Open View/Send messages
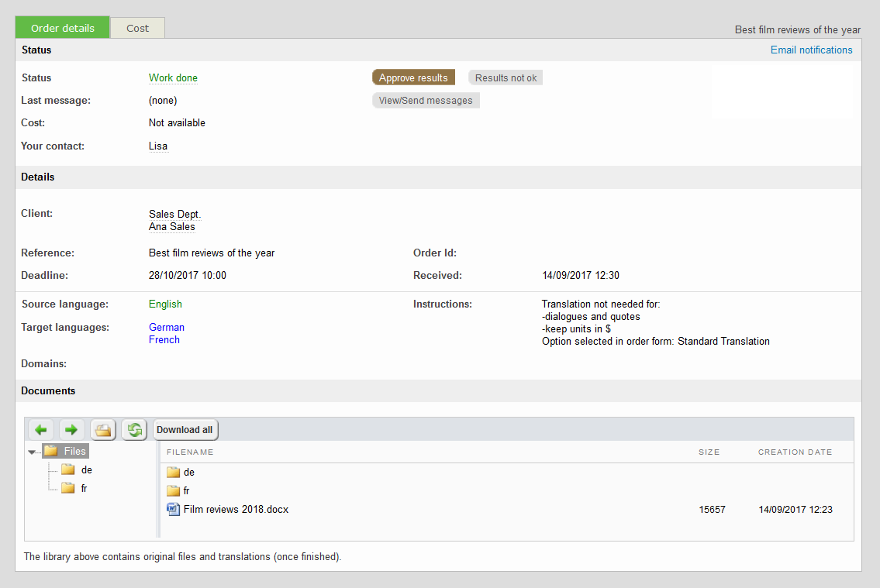This screenshot has height=588, width=880. pyautogui.click(x=426, y=100)
